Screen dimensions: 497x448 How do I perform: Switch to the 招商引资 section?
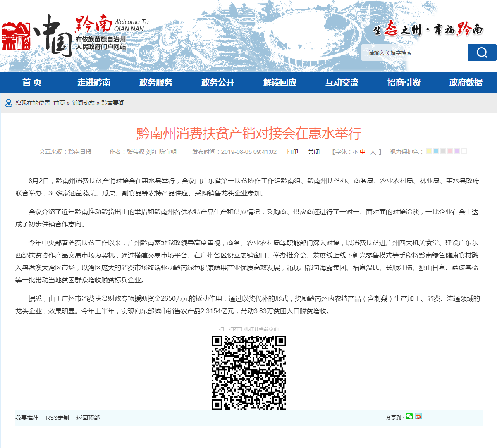pyautogui.click(x=404, y=82)
